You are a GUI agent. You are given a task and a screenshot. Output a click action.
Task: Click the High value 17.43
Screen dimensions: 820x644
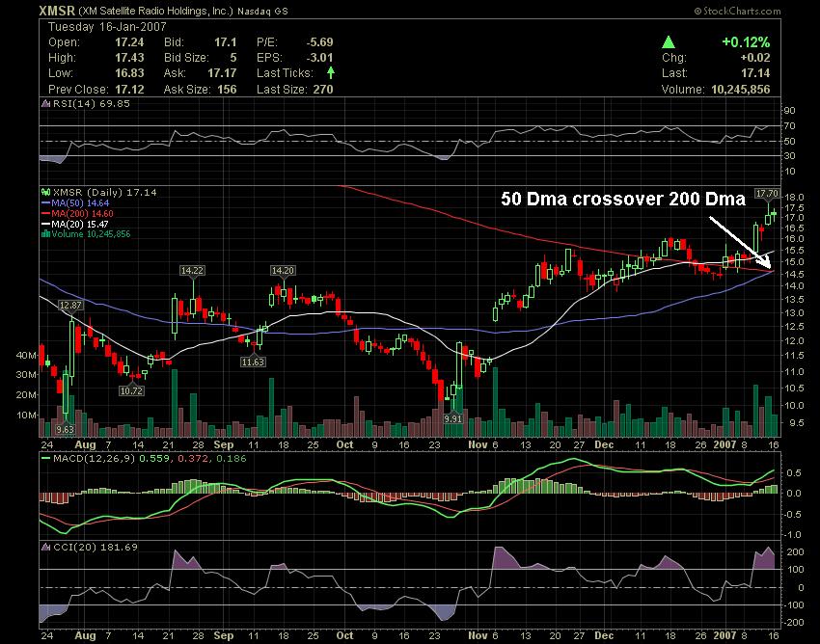click(x=129, y=58)
